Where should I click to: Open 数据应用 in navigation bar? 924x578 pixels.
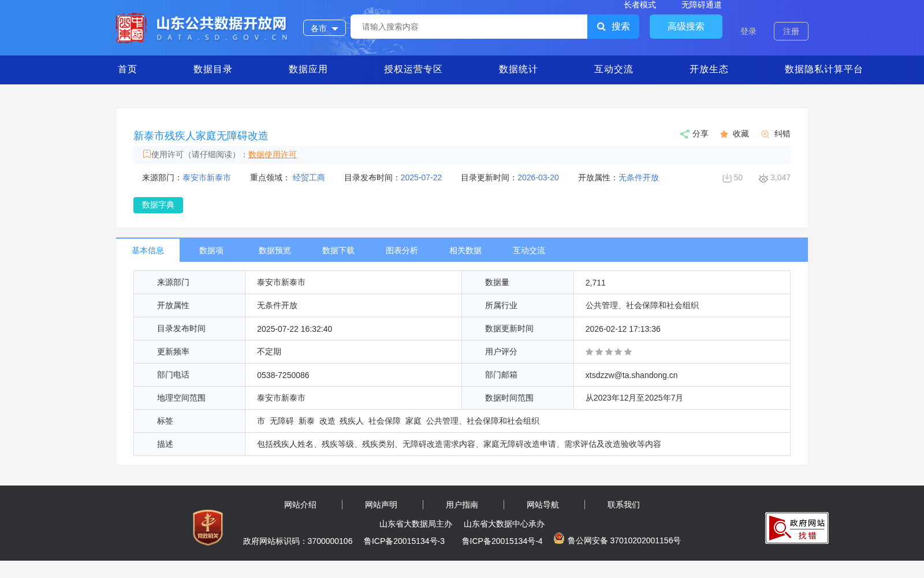pyautogui.click(x=308, y=69)
